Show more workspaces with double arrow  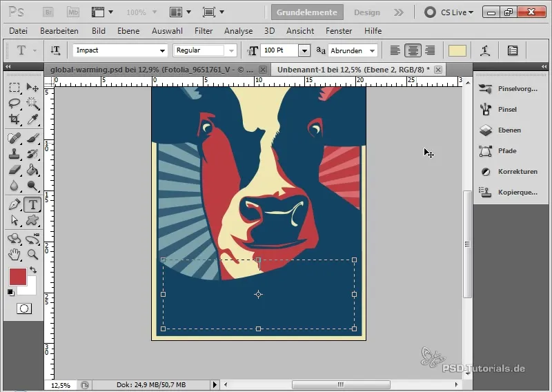[399, 12]
